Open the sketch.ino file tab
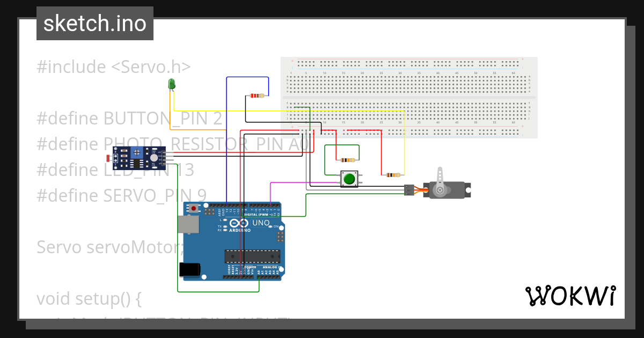This screenshot has height=338, width=644. 95,24
